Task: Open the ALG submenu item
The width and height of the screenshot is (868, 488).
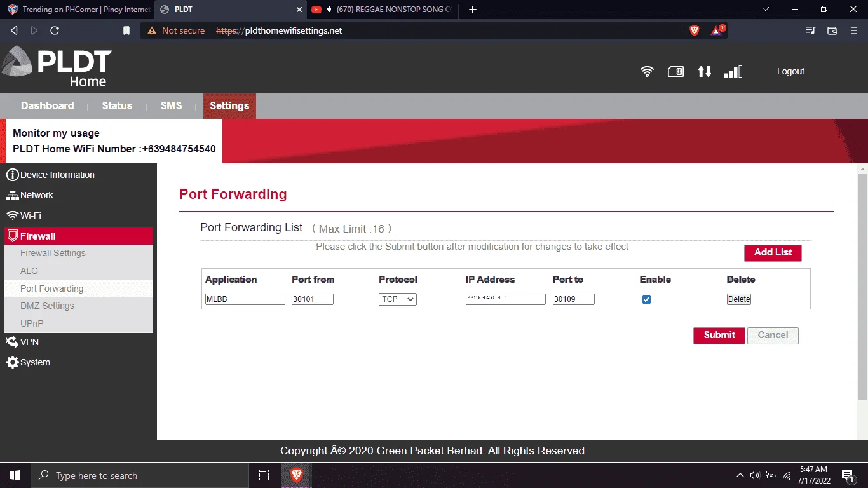Action: [x=78, y=271]
